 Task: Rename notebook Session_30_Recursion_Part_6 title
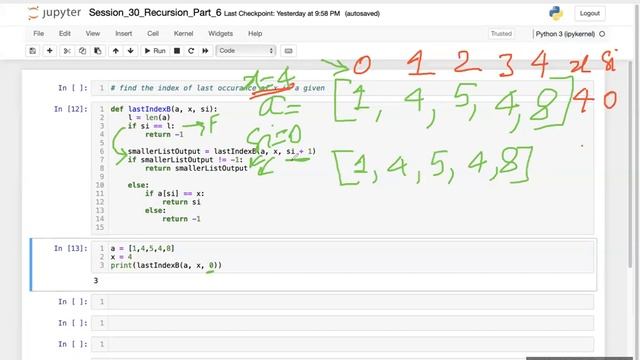[155, 13]
